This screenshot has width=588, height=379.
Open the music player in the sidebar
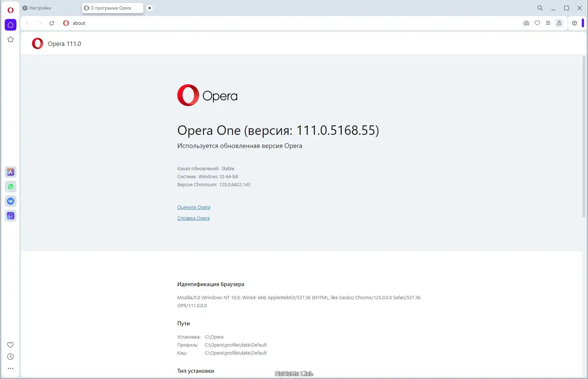(x=11, y=216)
